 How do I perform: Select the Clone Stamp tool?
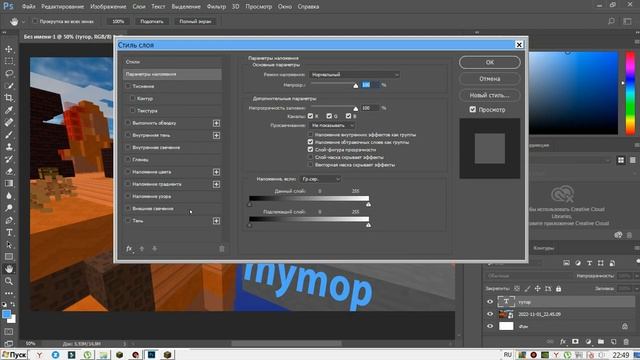9,147
